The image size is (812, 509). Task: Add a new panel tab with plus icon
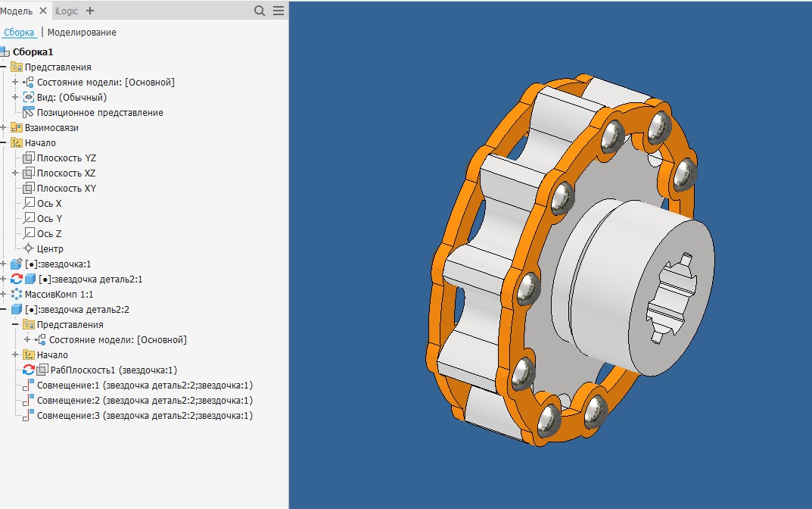tap(90, 11)
